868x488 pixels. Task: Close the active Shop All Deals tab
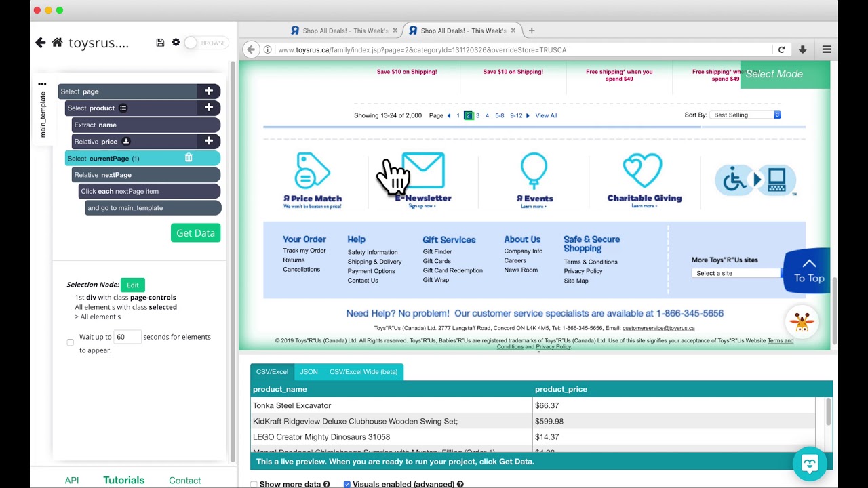[x=513, y=30]
